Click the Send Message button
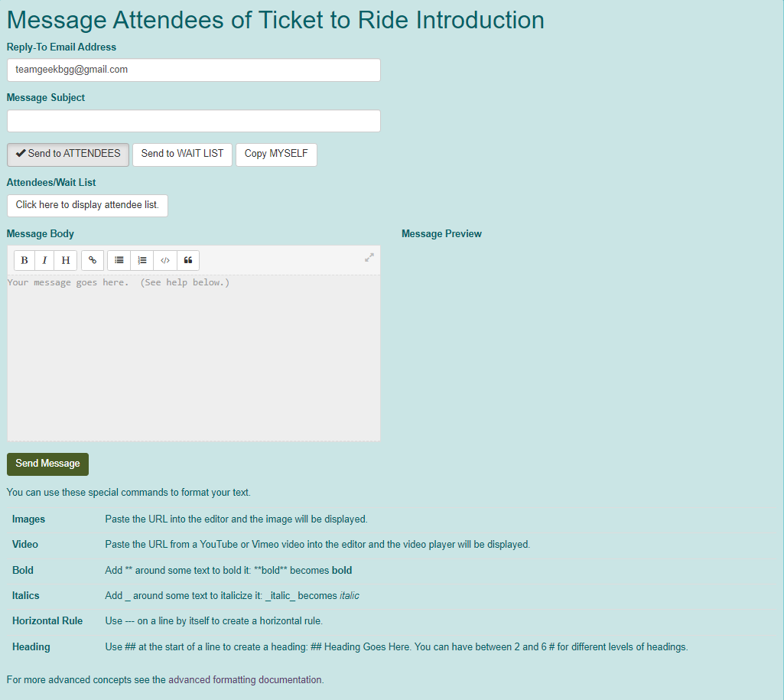 [47, 464]
